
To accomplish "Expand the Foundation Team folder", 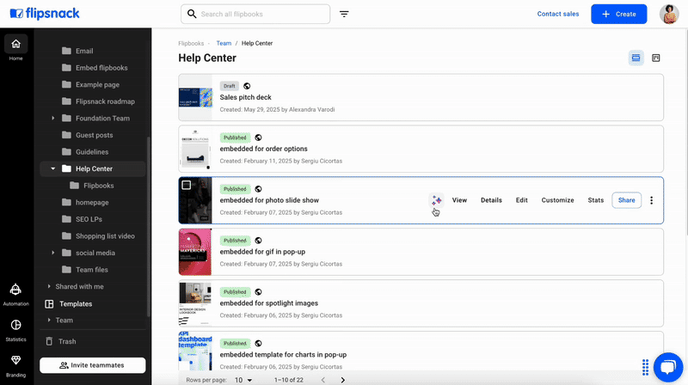I will click(53, 118).
